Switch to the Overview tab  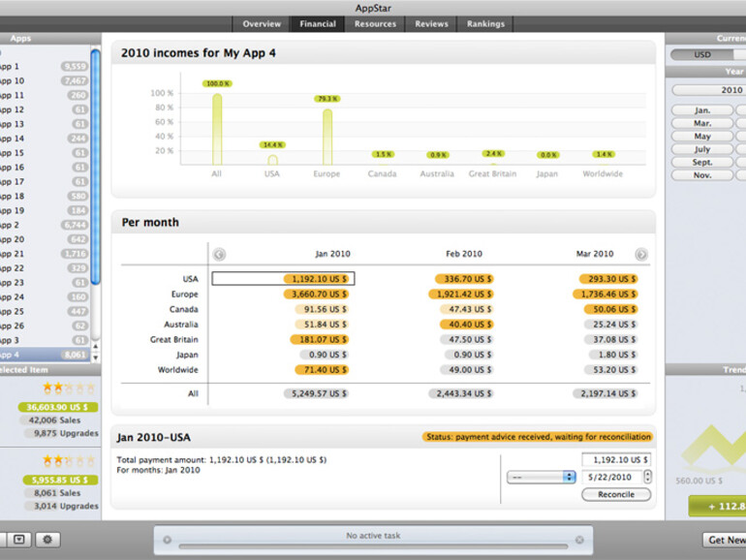[x=262, y=24]
